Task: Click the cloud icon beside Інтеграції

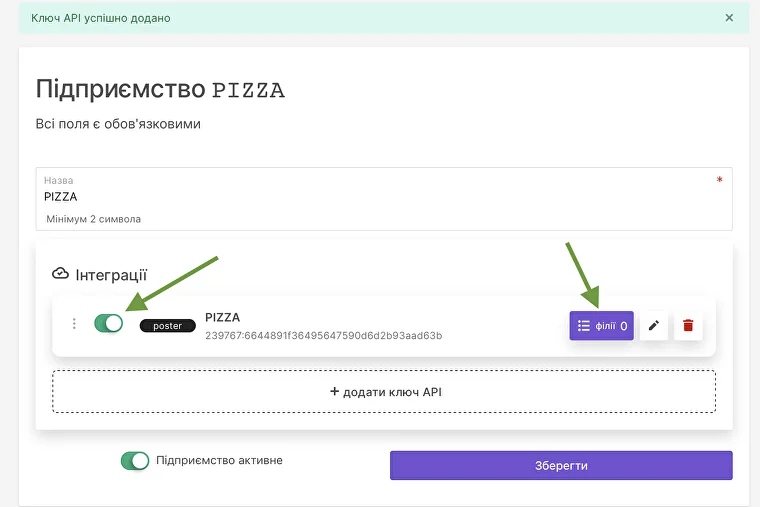Action: (x=60, y=274)
